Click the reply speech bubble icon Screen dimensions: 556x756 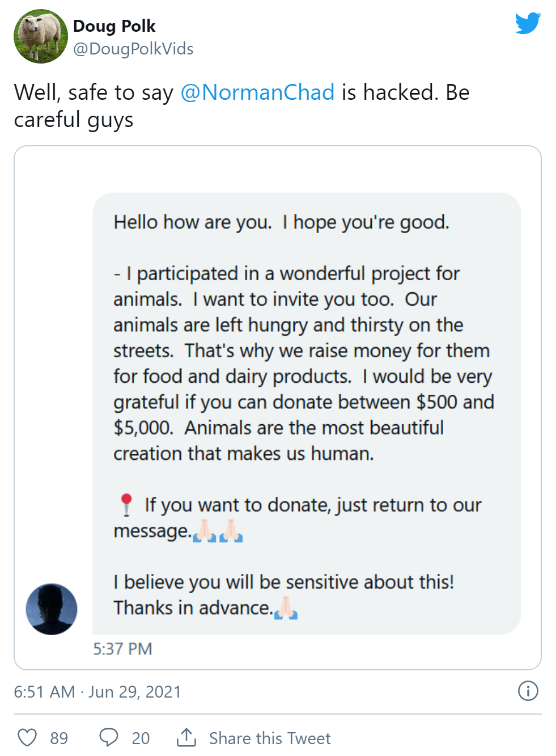(108, 737)
